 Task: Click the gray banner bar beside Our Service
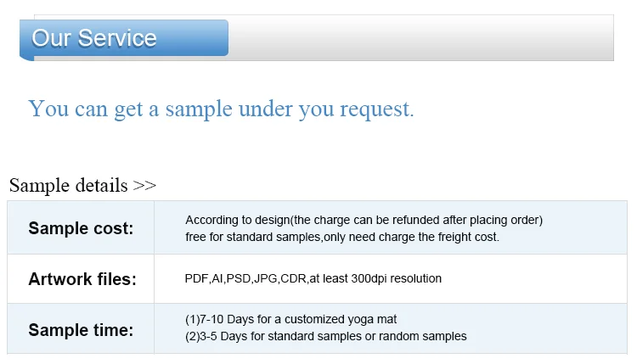[x=421, y=37]
